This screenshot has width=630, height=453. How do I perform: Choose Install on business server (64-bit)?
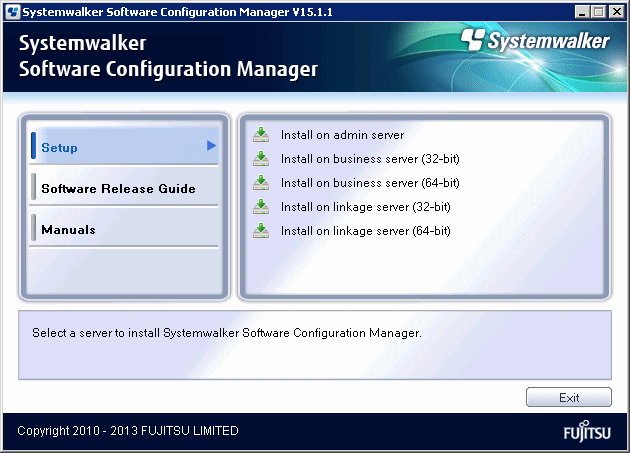pos(370,183)
